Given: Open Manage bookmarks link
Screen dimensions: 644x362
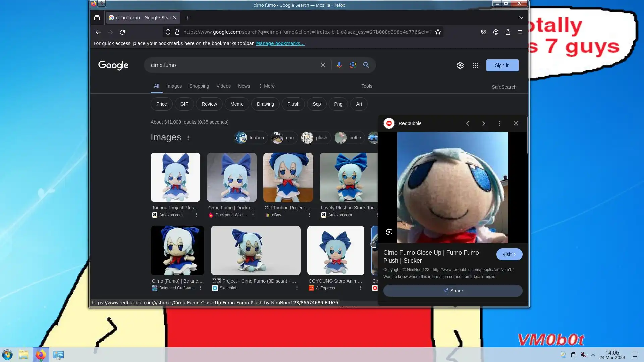Looking at the screenshot, I should coord(280,43).
